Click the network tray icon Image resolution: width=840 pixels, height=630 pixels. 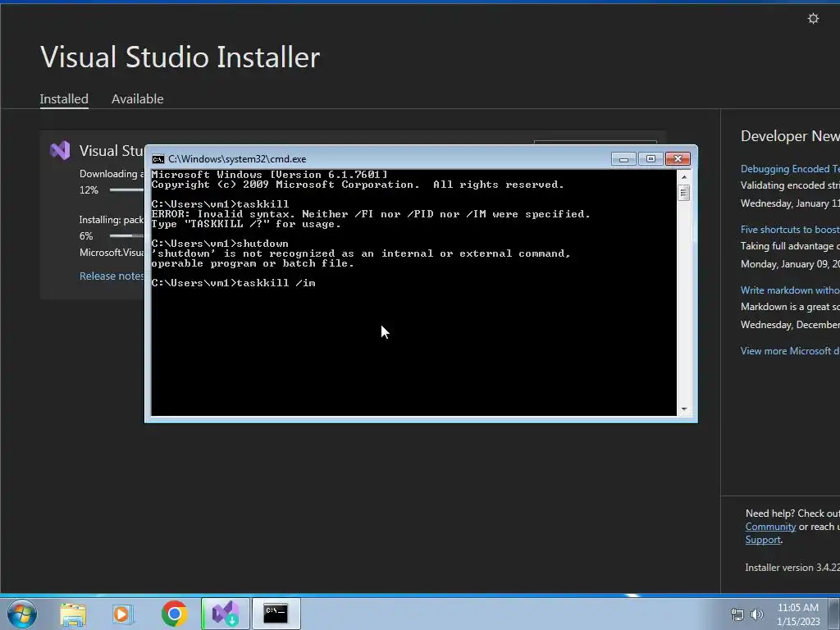pos(737,614)
